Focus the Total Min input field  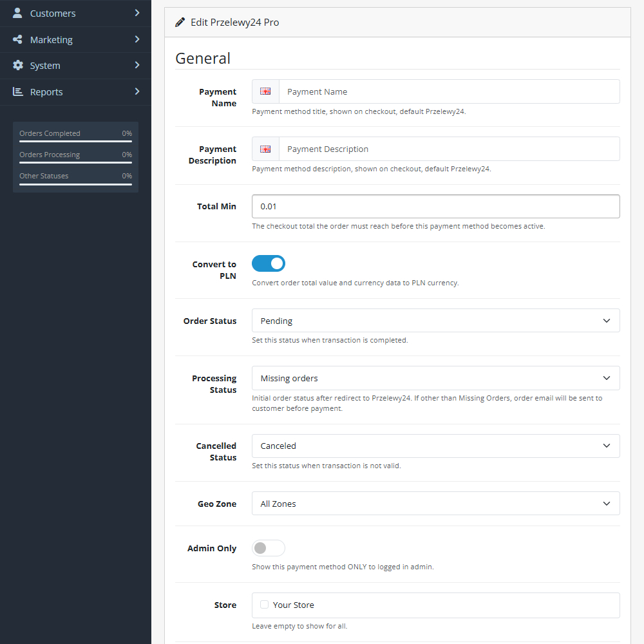[x=435, y=207]
